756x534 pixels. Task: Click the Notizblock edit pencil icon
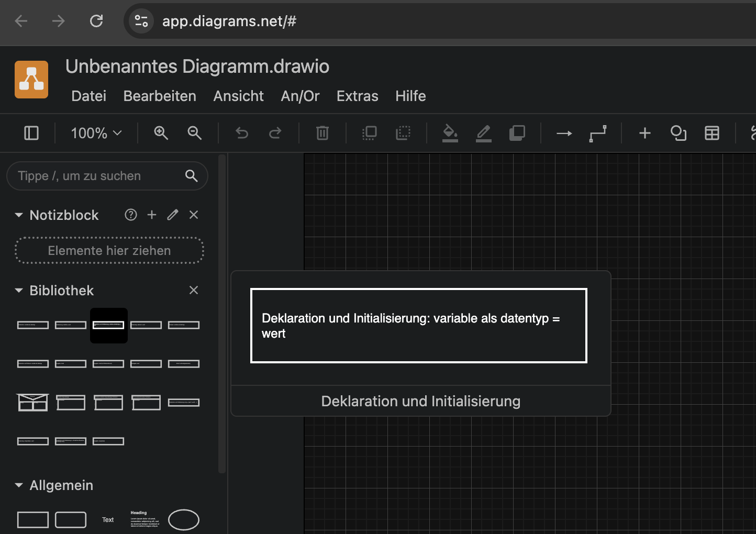[173, 215]
